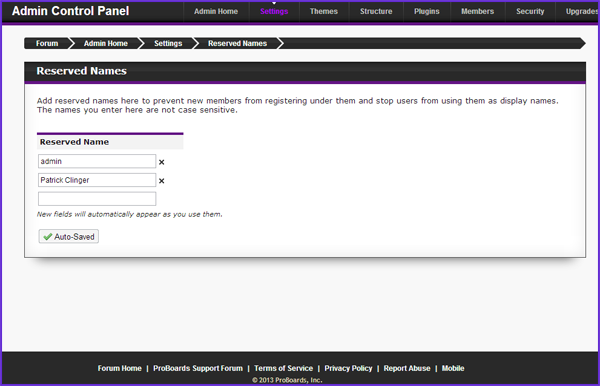Go to the Structure menu tab
The image size is (600, 386).
[x=376, y=11]
